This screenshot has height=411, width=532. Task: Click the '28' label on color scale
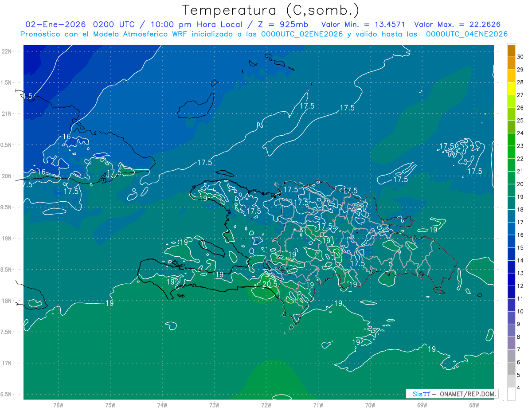point(520,82)
